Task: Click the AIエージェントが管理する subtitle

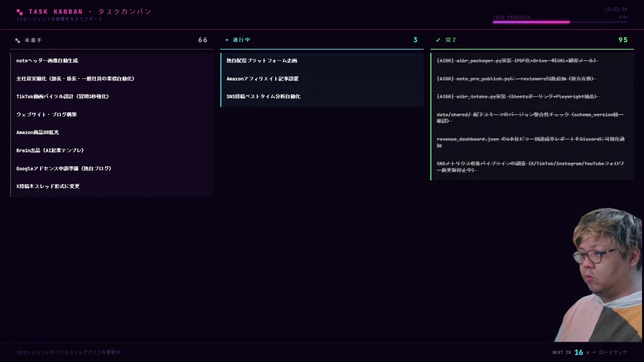Action: [x=59, y=19]
